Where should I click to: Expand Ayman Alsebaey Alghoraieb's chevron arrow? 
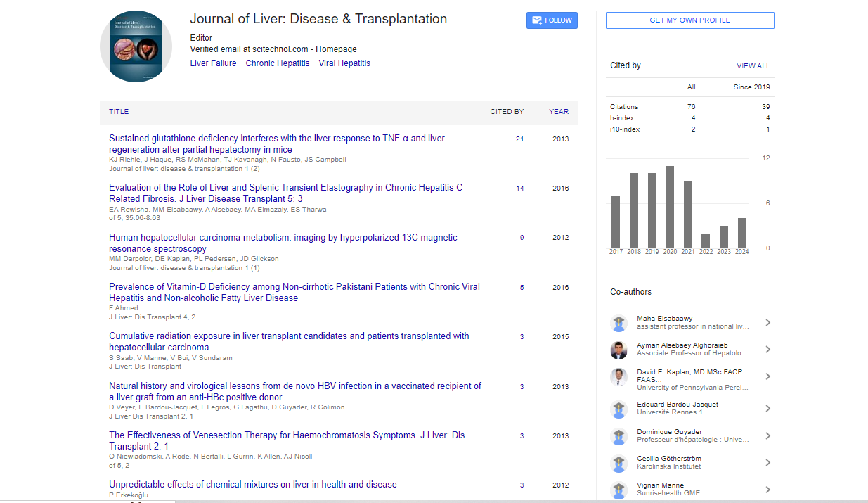[767, 350]
